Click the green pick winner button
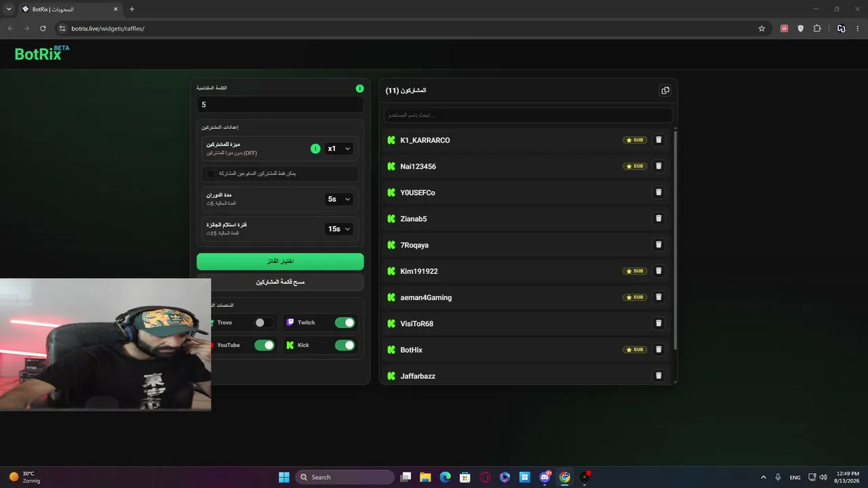This screenshot has width=868, height=488. (280, 261)
